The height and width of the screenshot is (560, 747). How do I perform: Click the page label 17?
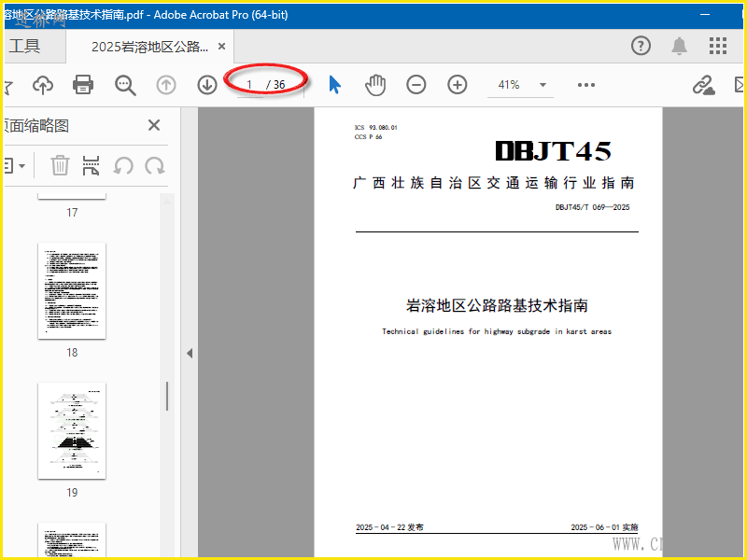pyautogui.click(x=72, y=213)
